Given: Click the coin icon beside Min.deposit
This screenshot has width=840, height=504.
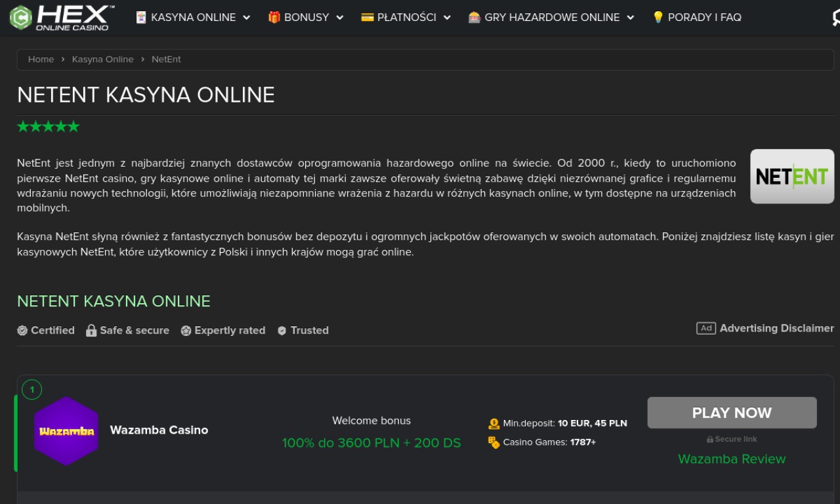Looking at the screenshot, I should click(x=494, y=424).
